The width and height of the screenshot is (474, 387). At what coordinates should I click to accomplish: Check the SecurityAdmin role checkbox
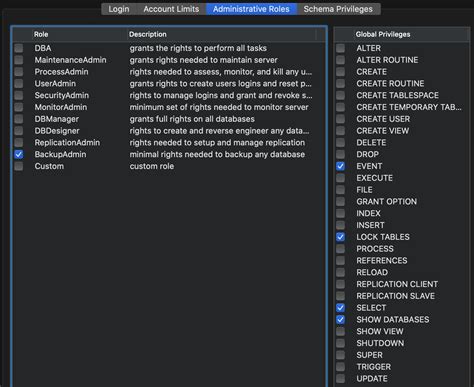(x=19, y=95)
